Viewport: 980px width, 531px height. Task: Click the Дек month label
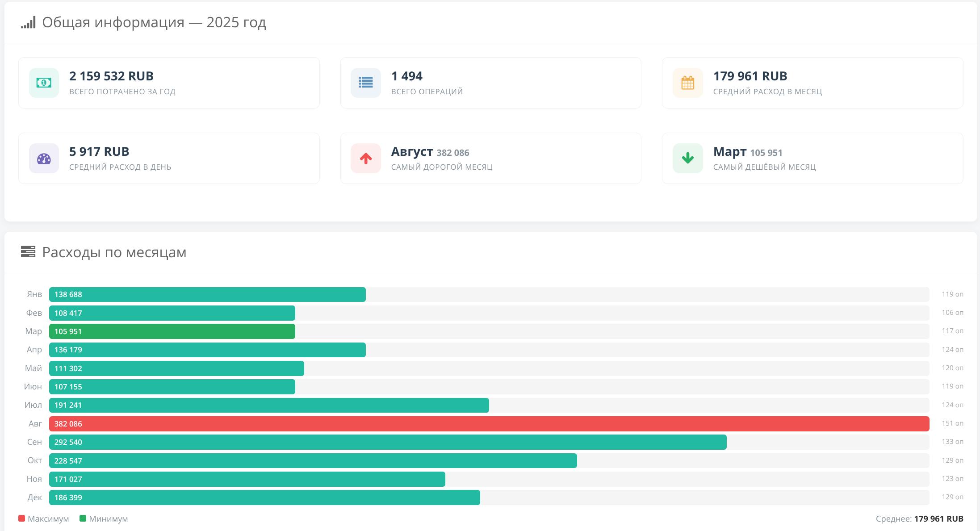[x=34, y=498]
